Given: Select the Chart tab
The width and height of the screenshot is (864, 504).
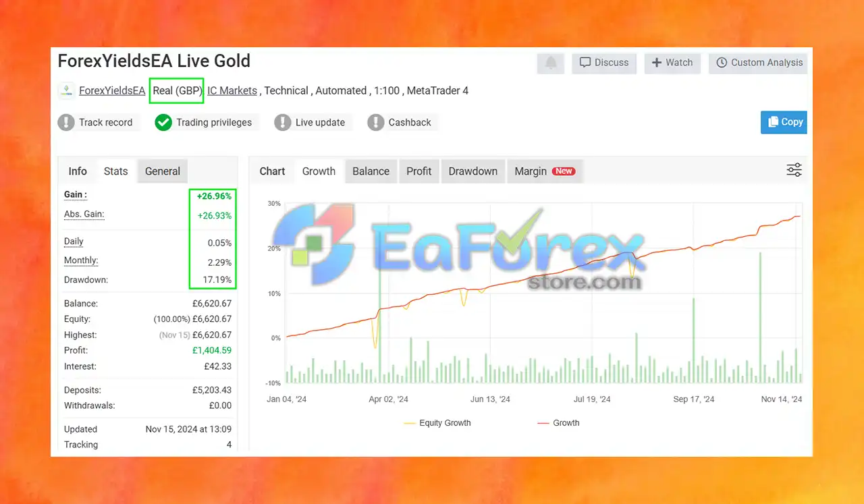Looking at the screenshot, I should [273, 171].
